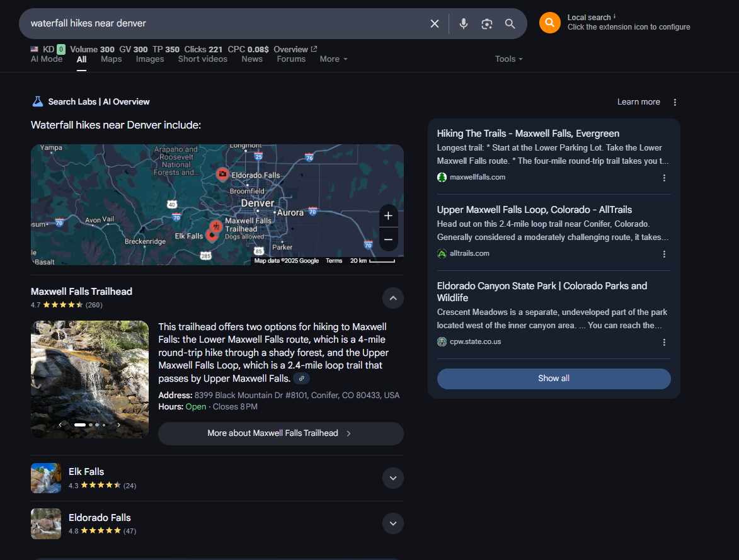Viewport: 739px width, 560px height.
Task: Click the orange Local search extension icon
Action: (550, 23)
